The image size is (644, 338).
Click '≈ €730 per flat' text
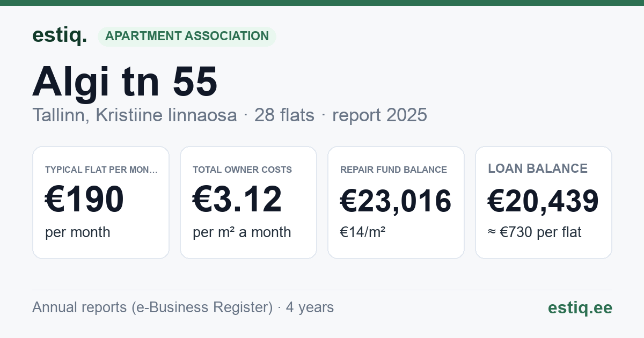(535, 232)
